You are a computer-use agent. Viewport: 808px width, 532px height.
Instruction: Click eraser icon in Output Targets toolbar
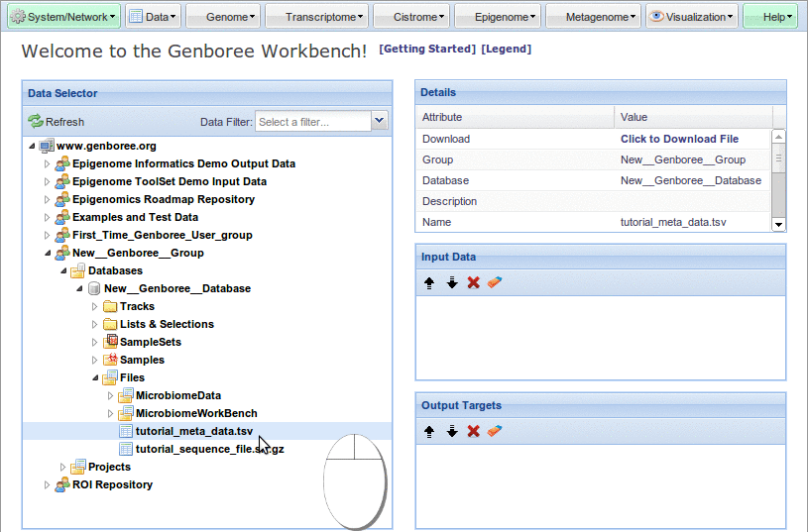pyautogui.click(x=495, y=431)
